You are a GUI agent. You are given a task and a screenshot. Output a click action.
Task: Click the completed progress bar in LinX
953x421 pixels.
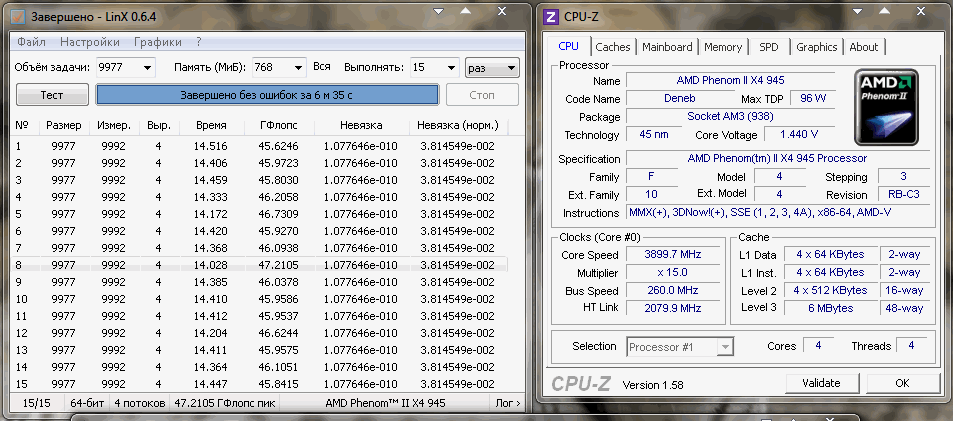coord(267,95)
